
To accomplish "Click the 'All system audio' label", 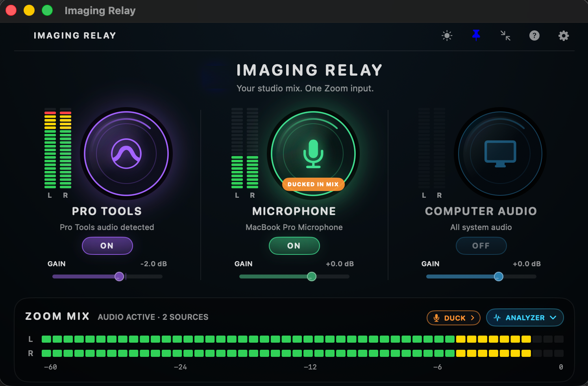I will [x=481, y=227].
